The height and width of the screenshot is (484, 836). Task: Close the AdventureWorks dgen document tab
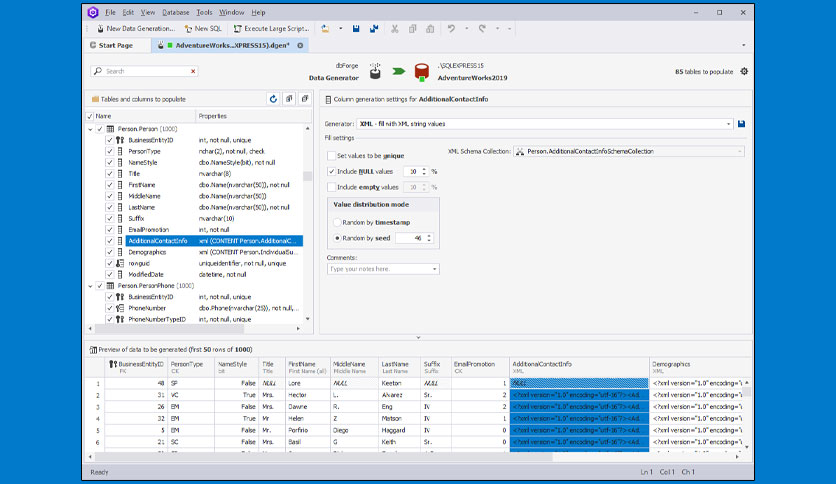click(x=300, y=45)
